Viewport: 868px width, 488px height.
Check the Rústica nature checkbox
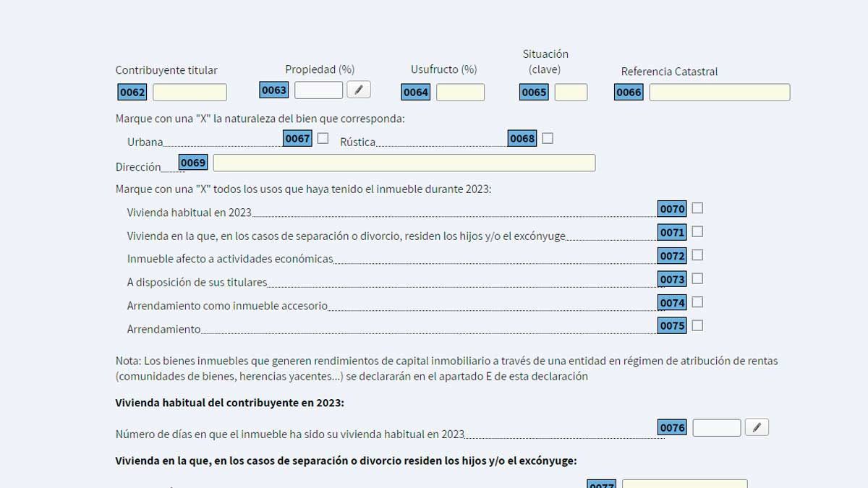pos(548,137)
